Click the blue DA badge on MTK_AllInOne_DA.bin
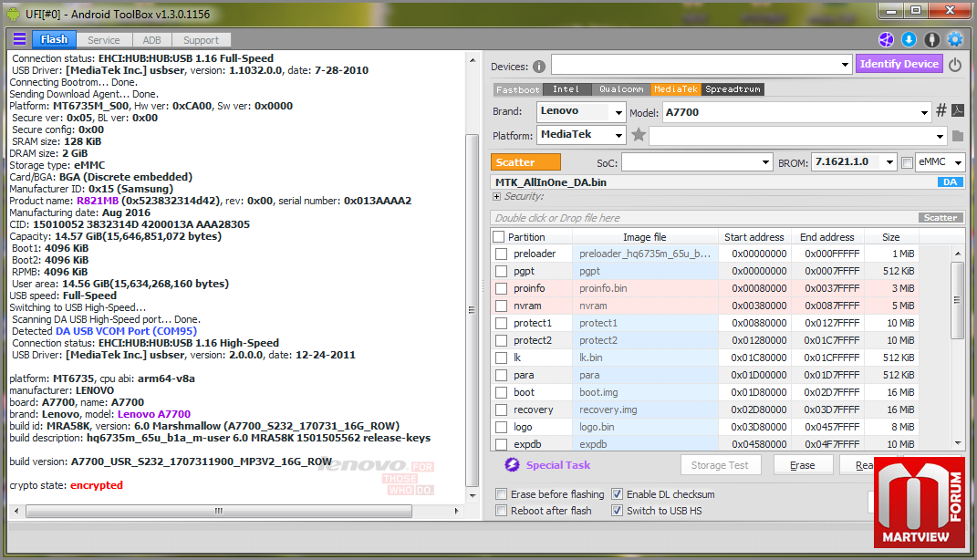This screenshot has width=977, height=560. (x=950, y=181)
